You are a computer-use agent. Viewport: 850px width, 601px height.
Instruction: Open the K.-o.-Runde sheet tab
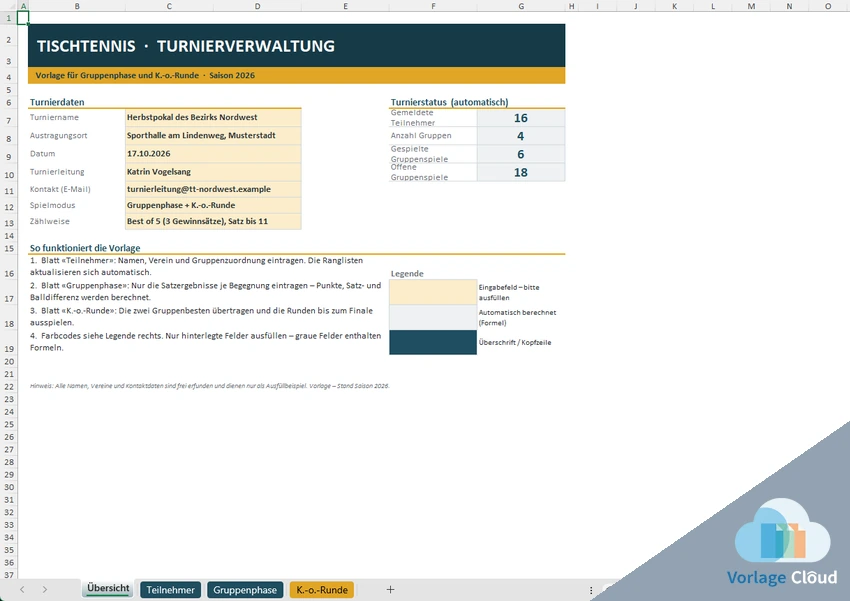click(322, 590)
